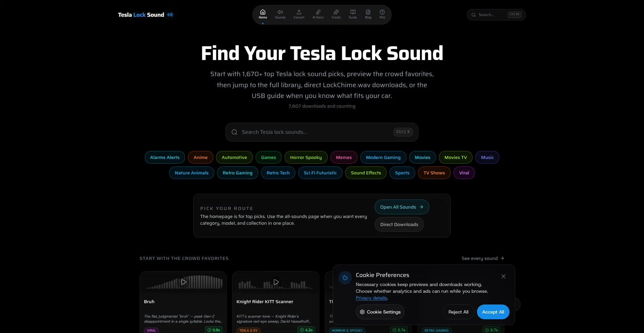
Task: Click the VIRAL tag on Bruh card
Action: click(x=151, y=330)
